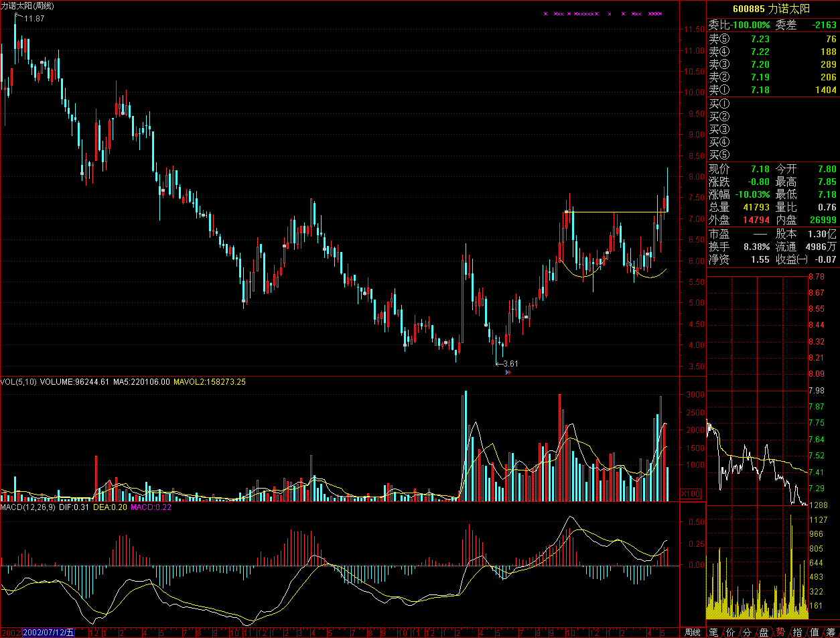Click the 11.50 price axis label
The width and height of the screenshot is (840, 638).
click(x=693, y=29)
